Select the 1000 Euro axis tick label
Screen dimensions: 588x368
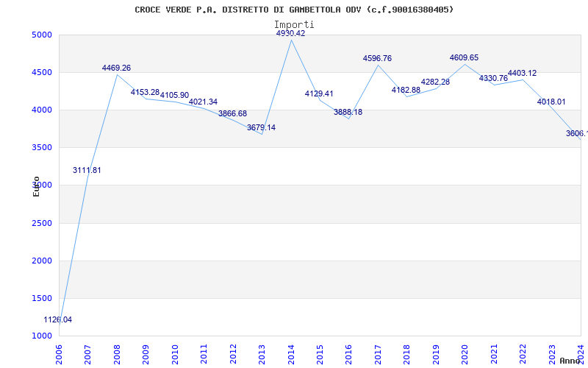click(42, 336)
